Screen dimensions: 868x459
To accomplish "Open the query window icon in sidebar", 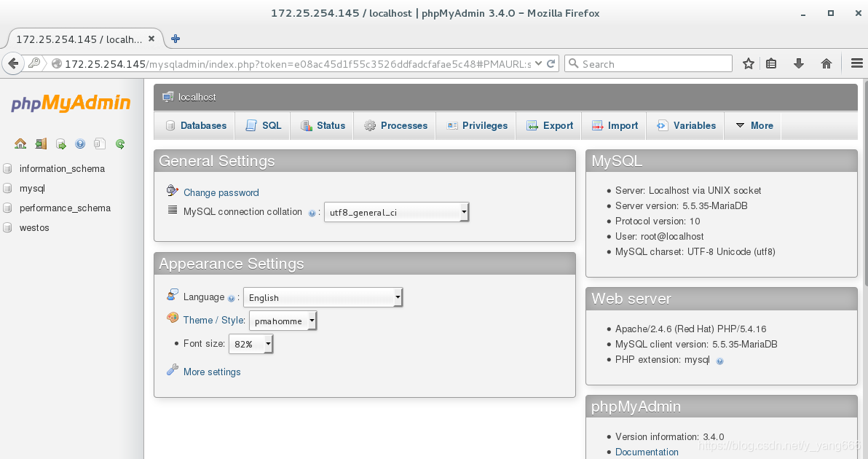I will tap(61, 144).
